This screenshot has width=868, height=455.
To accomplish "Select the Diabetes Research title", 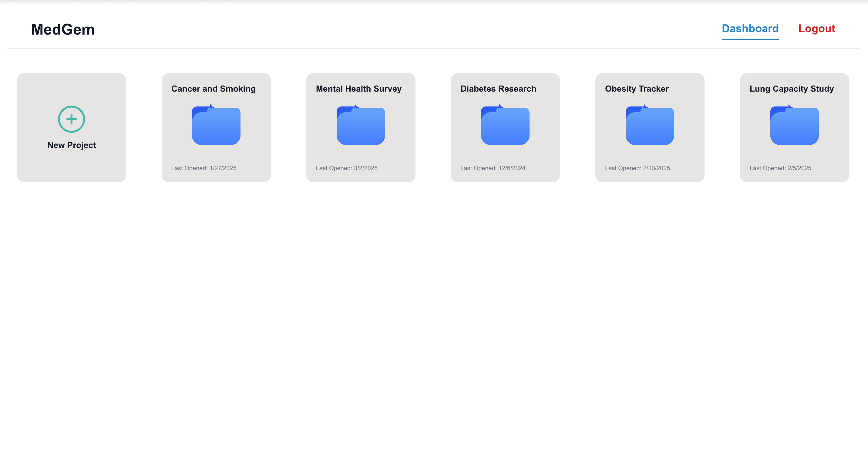I will click(x=498, y=89).
